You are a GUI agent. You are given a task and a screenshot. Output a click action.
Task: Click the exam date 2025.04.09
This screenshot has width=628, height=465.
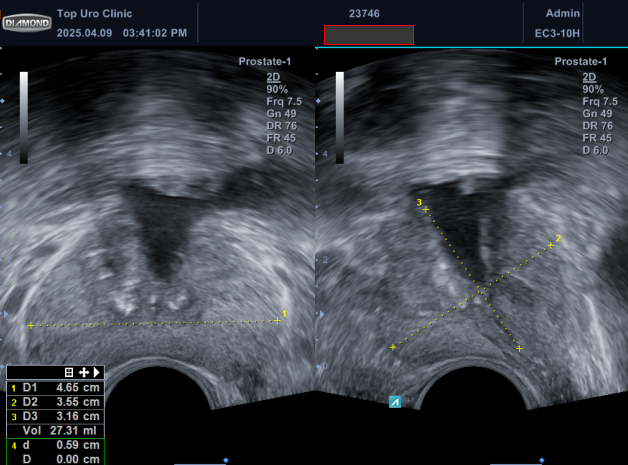85,33
